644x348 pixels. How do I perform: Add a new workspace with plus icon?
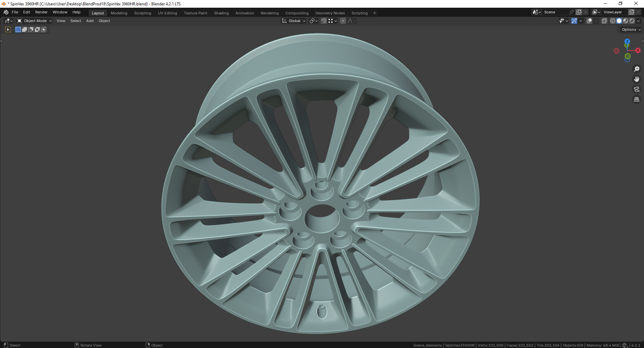(x=375, y=13)
